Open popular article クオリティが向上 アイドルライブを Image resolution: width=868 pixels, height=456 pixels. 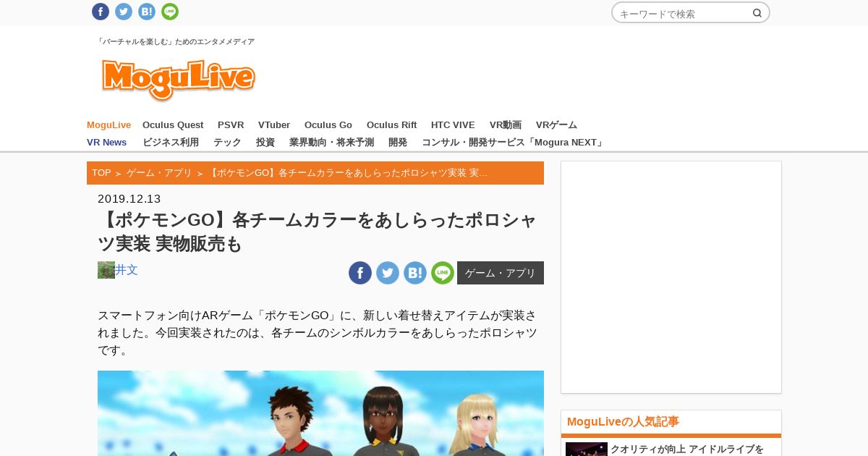pos(687,449)
